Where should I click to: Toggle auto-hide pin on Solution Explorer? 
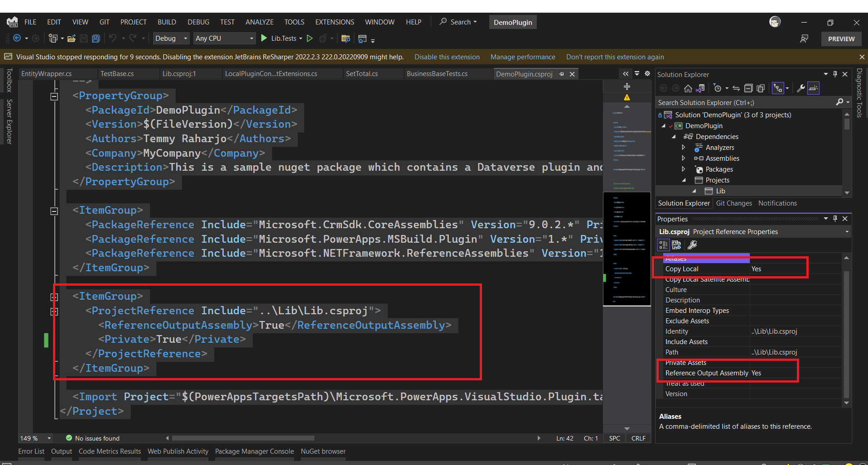[835, 74]
